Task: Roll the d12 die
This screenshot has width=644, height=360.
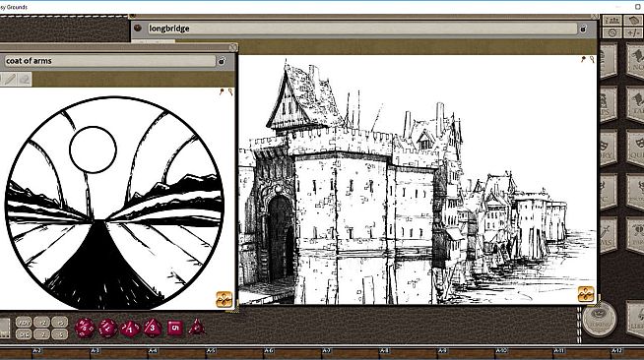Action: point(107,328)
